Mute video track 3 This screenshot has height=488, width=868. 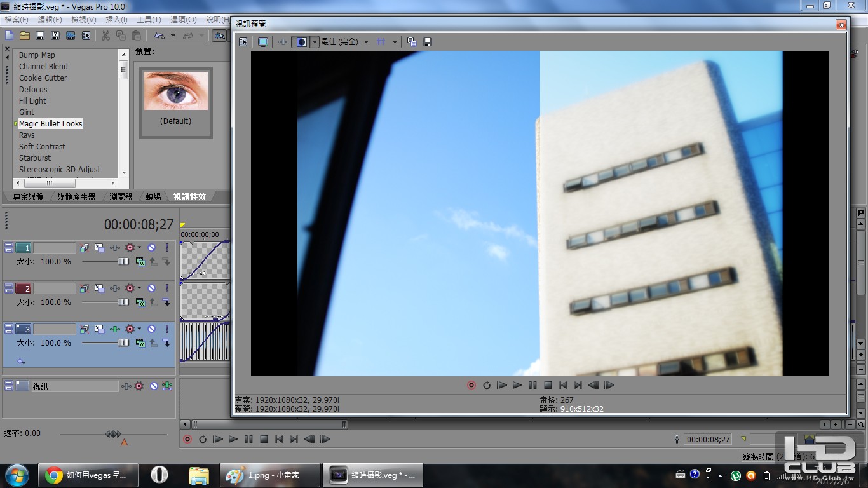[151, 329]
